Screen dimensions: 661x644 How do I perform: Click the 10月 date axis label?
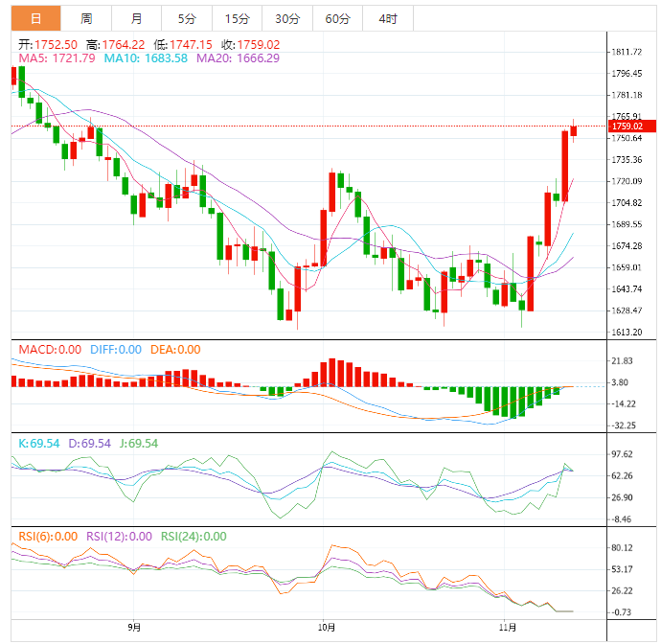(x=327, y=628)
